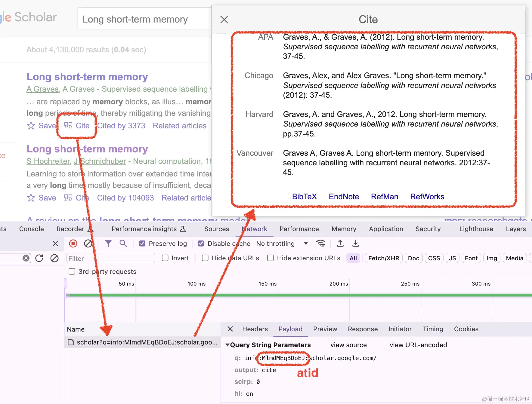Screen dimensions: 532x404
Task: Close the request details pane
Action: pos(230,329)
